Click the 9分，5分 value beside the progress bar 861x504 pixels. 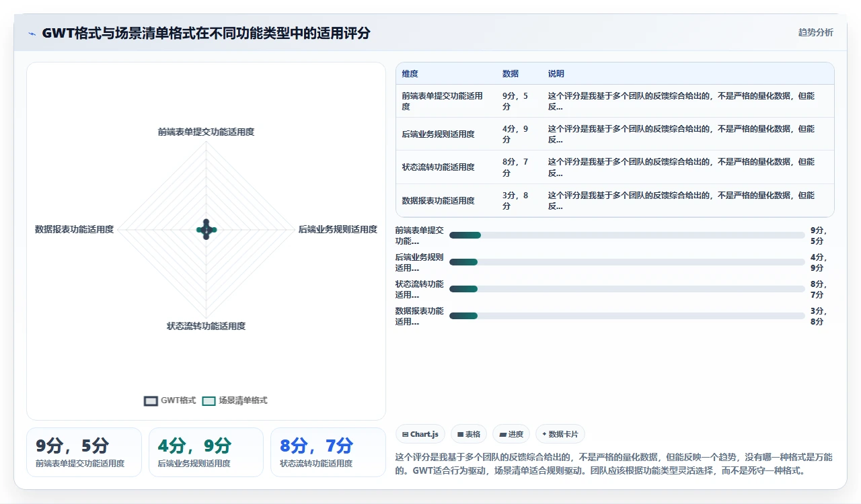coord(819,235)
